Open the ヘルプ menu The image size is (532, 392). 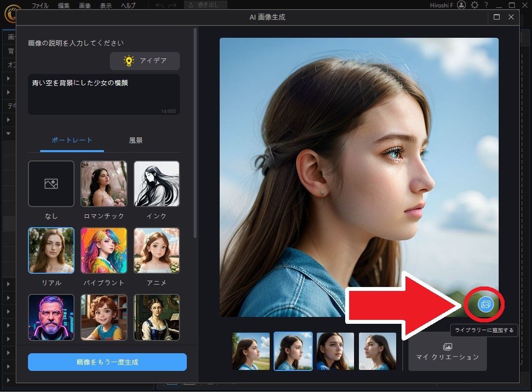click(x=128, y=5)
